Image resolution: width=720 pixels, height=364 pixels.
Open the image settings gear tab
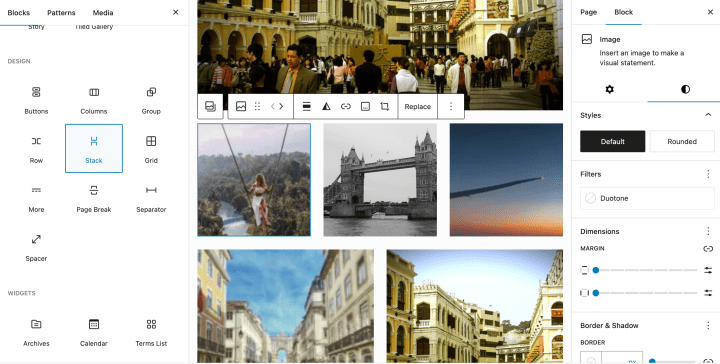[x=609, y=89]
